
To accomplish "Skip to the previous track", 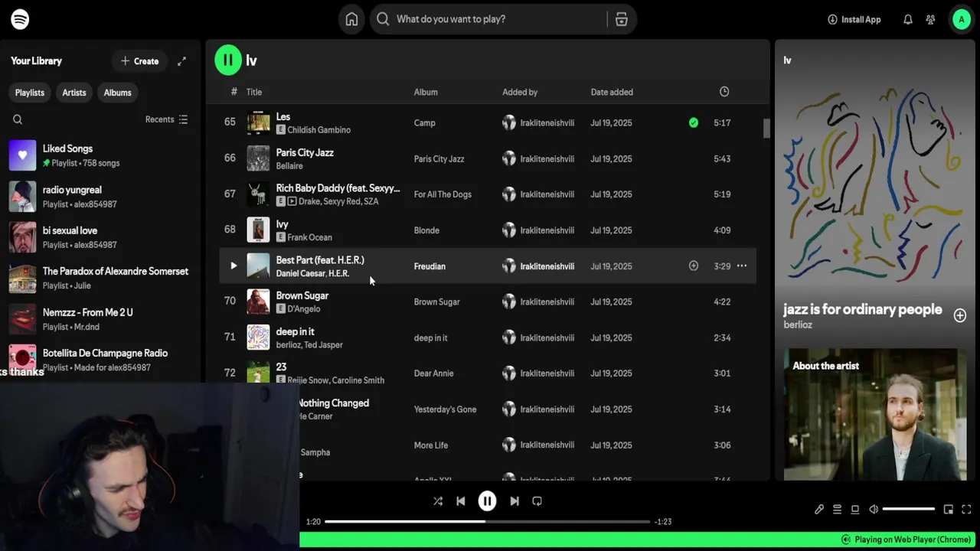I will [x=460, y=501].
